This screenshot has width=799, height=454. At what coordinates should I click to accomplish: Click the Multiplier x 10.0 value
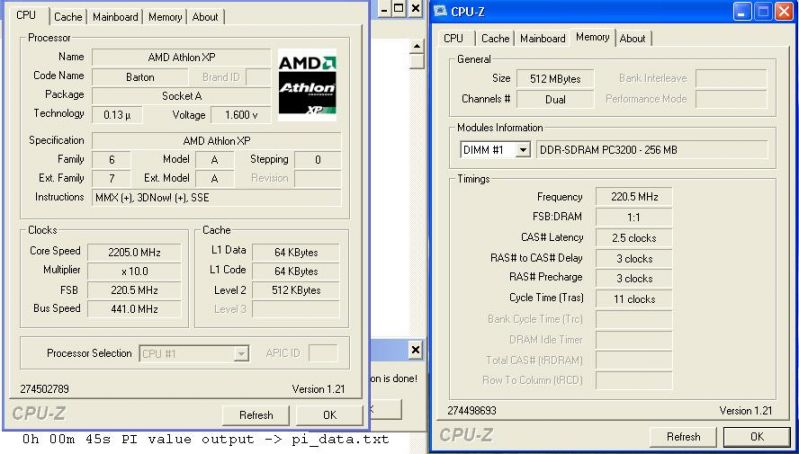135,271
